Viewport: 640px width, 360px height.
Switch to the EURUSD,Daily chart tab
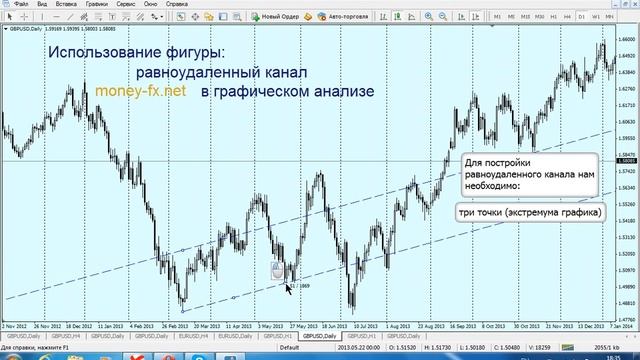[236, 336]
